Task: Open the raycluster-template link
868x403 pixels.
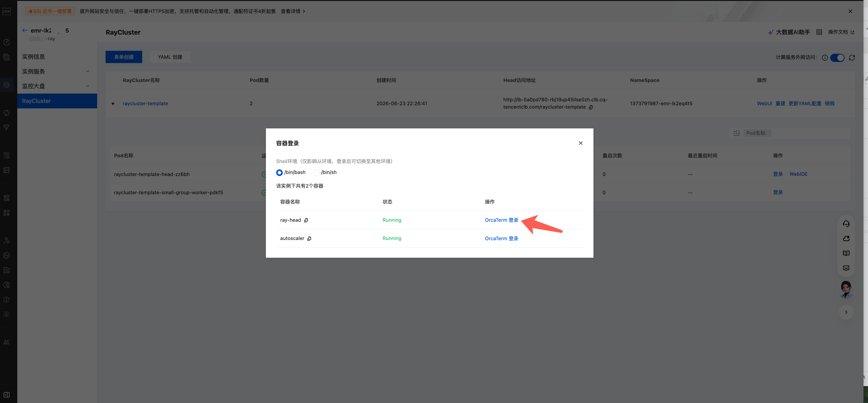Action: [x=145, y=104]
